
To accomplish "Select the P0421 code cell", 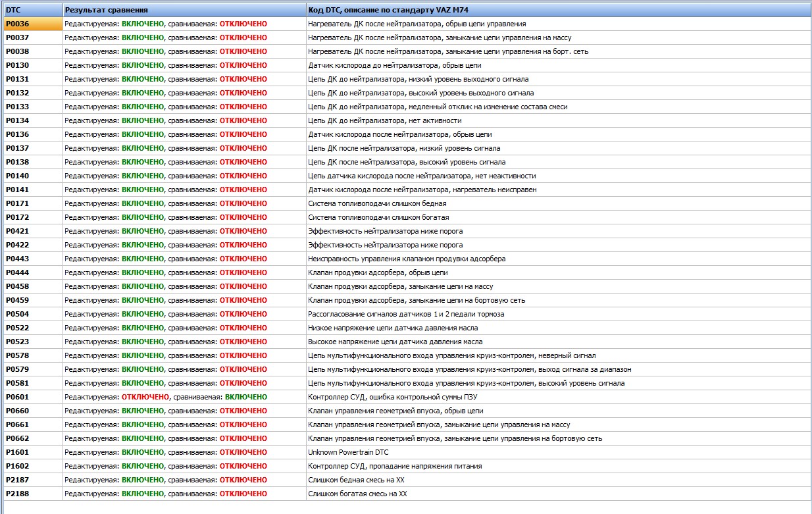I will pyautogui.click(x=33, y=231).
